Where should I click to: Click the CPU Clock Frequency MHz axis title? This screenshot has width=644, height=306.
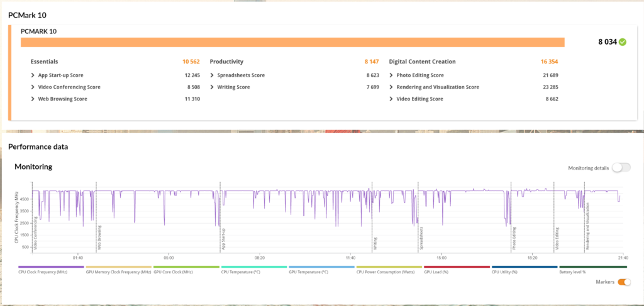point(17,217)
